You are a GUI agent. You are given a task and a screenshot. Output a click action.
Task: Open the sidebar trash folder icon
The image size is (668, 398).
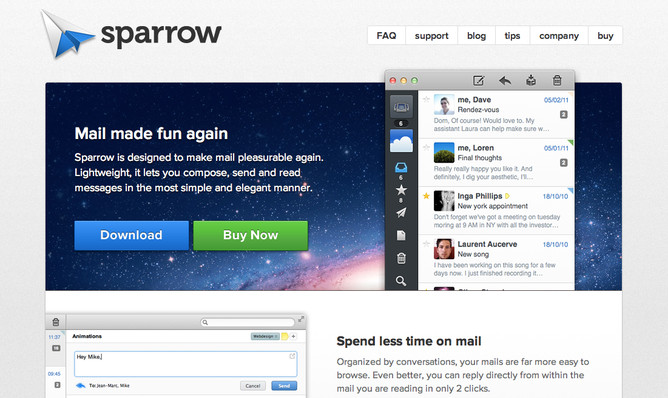point(401,258)
